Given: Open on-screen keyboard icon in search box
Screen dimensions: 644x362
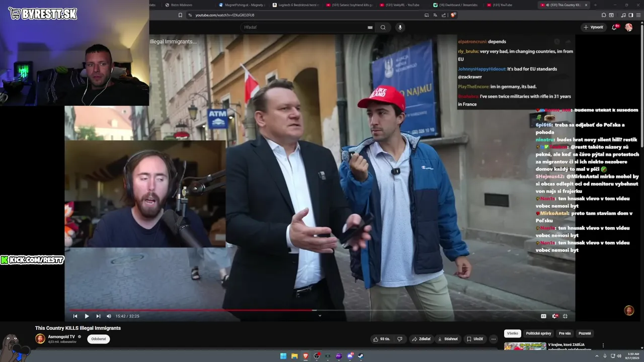Looking at the screenshot, I should tap(370, 27).
